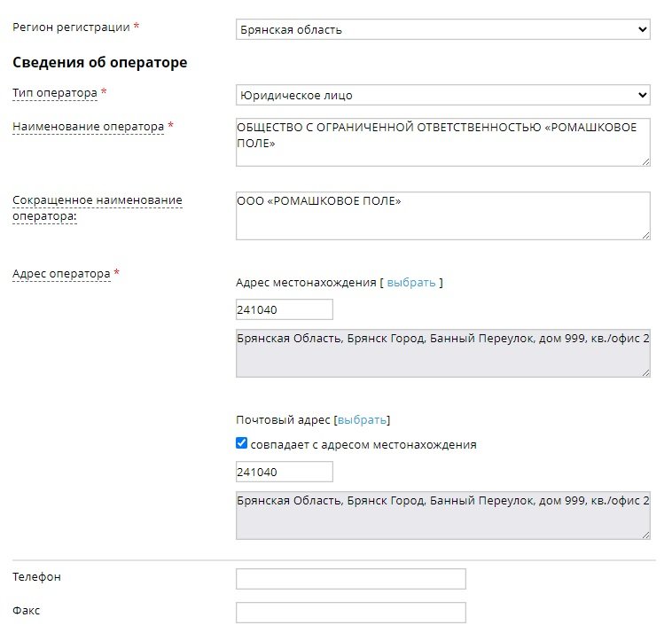Click the Сокращенное наименование оператора label
The width and height of the screenshot is (672, 633).
[x=97, y=200]
